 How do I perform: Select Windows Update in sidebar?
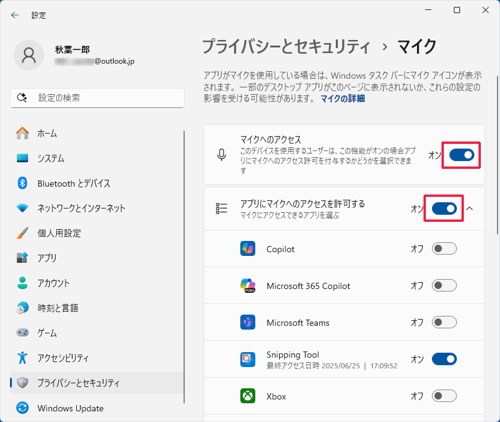[x=97, y=408]
